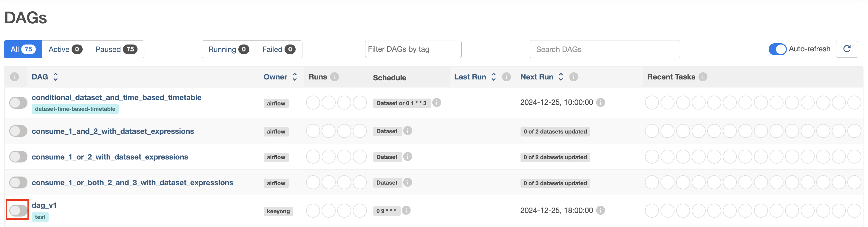
Task: Show Failed DAGs filter
Action: [x=278, y=50]
